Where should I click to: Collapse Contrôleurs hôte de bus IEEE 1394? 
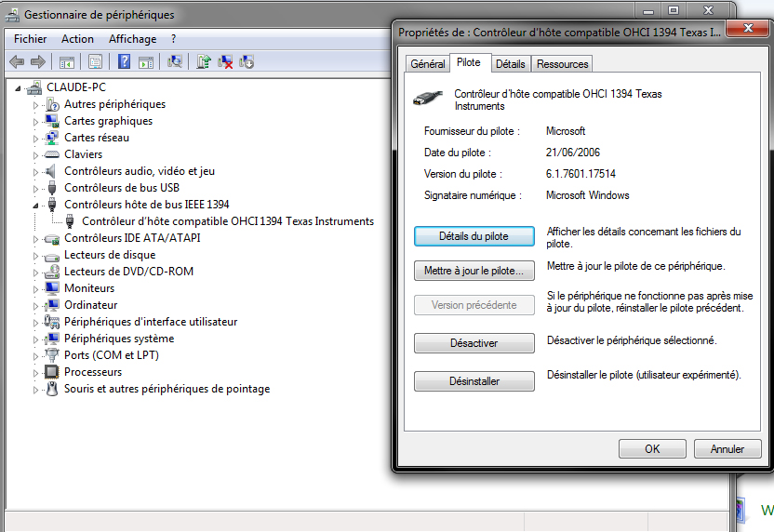35,206
